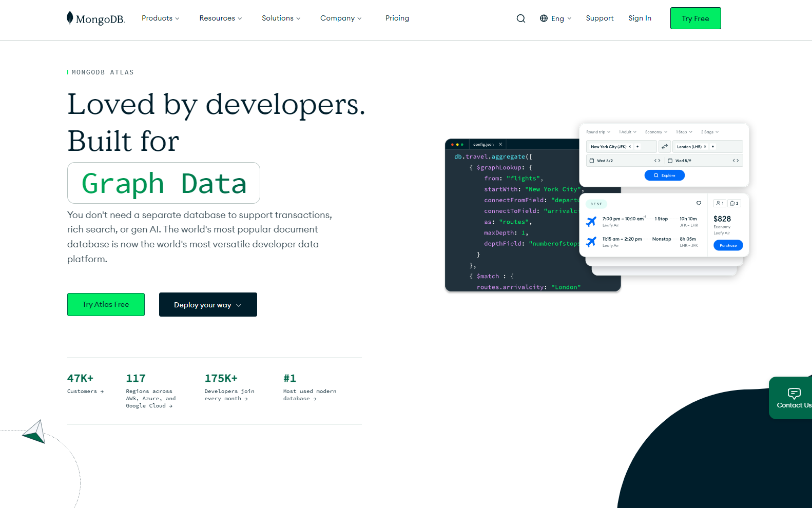Click plus icon next to London chip
Screen dimensions: 812x508
tap(713, 147)
